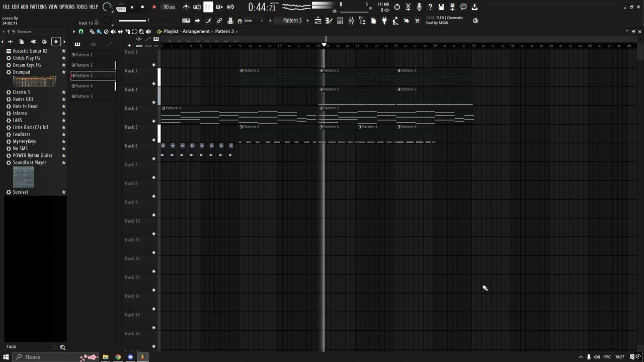Open the FILE menu
Screen dimensions: 644x362
point(6,7)
